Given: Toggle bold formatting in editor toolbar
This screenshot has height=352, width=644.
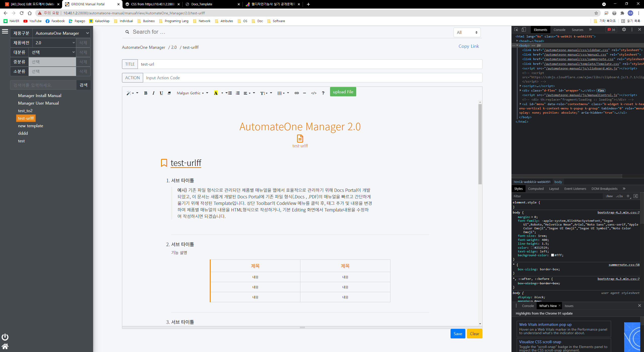Looking at the screenshot, I should click(145, 93).
